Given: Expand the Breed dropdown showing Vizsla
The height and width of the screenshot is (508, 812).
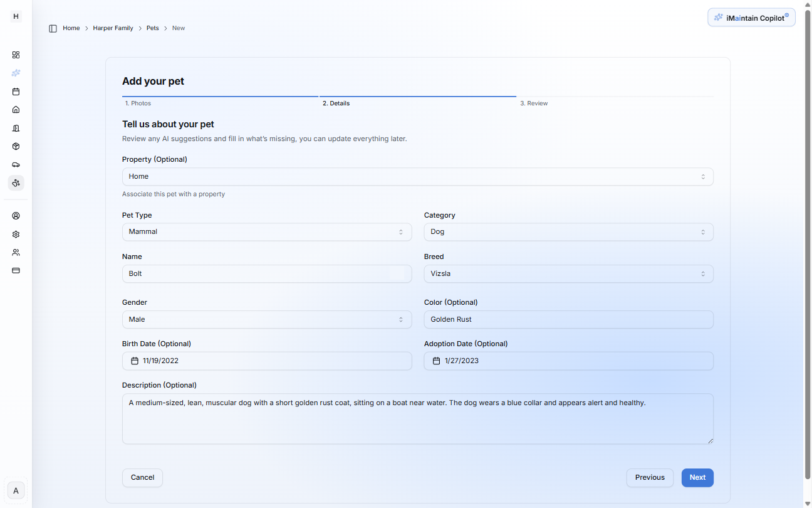Looking at the screenshot, I should (x=568, y=273).
